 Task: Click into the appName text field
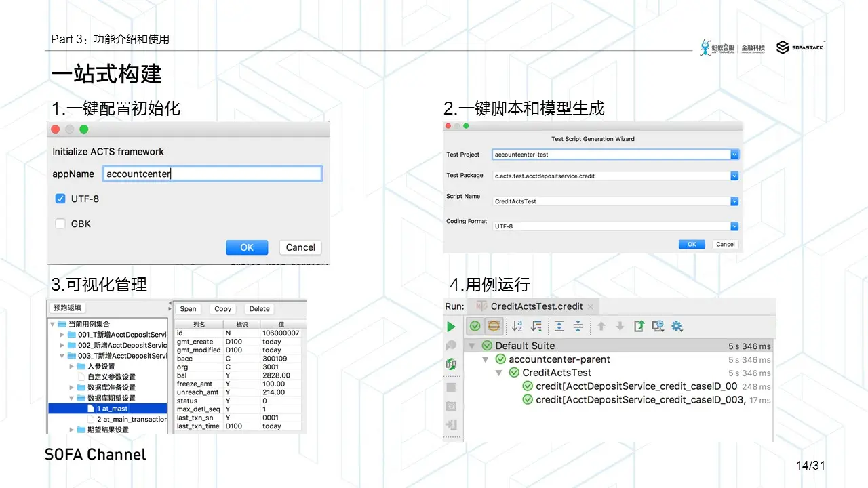212,174
